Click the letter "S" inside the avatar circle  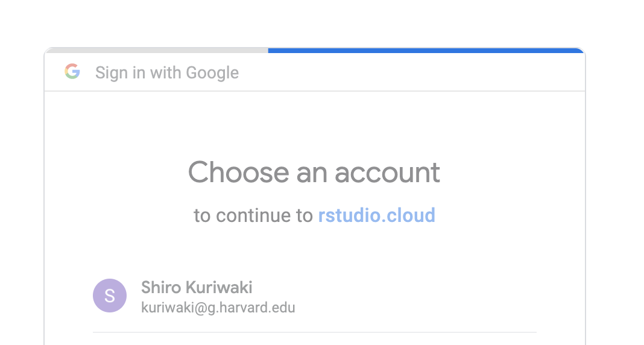pos(110,296)
